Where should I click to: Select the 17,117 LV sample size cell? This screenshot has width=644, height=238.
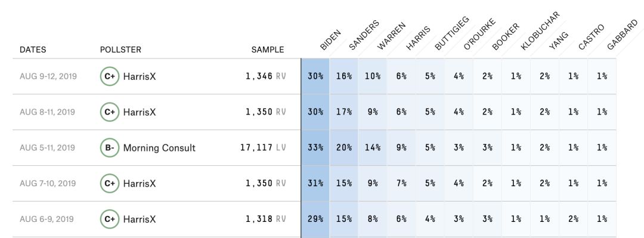point(264,147)
